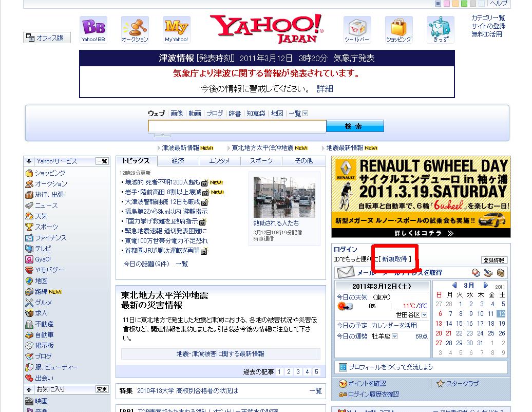
Task: Collapse the Yahoo! Services list arrow
Action: (x=29, y=161)
